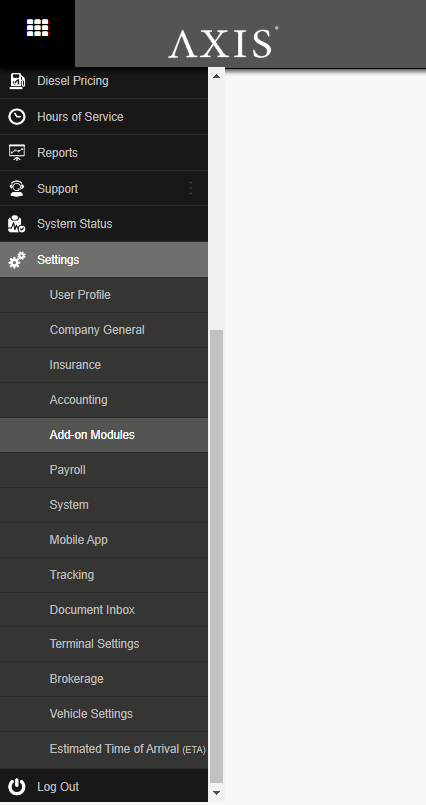Click the Support headset icon
Viewport: 426px width, 805px height.
click(17, 188)
